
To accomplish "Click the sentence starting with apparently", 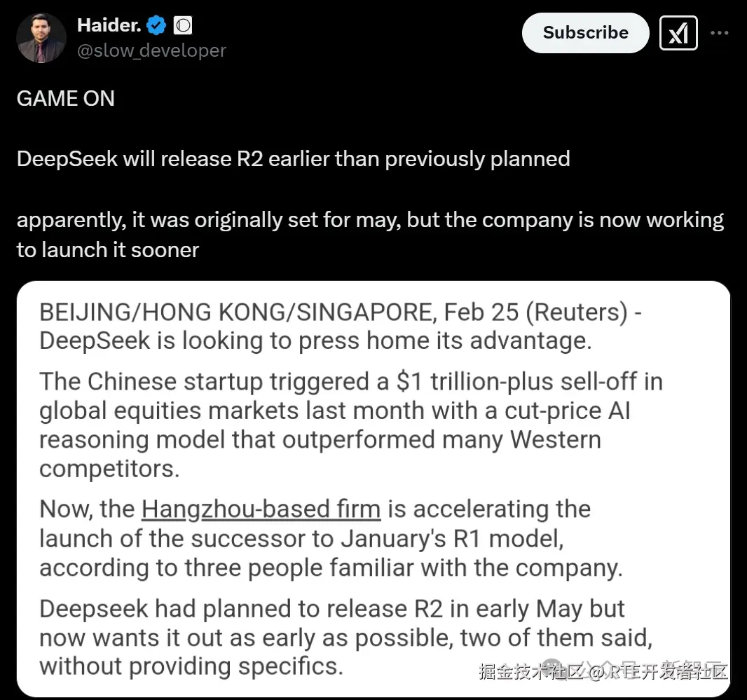I will (370, 235).
